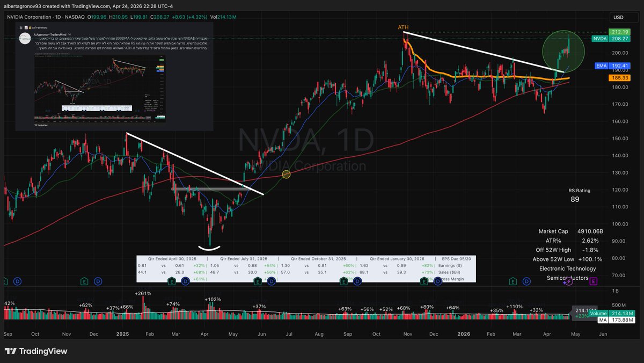Click the +102% volume label
Viewport: 644px width, 363px height.
[x=213, y=300]
